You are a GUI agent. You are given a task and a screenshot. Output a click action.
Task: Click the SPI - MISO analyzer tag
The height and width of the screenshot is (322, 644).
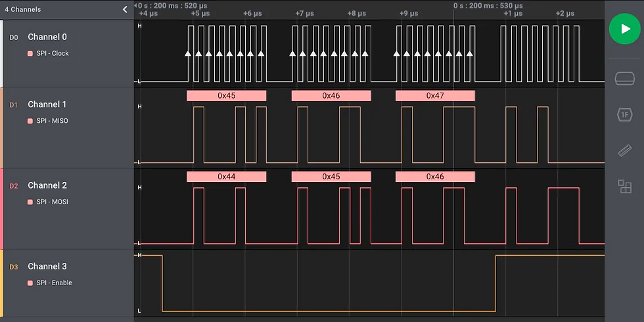coord(52,121)
